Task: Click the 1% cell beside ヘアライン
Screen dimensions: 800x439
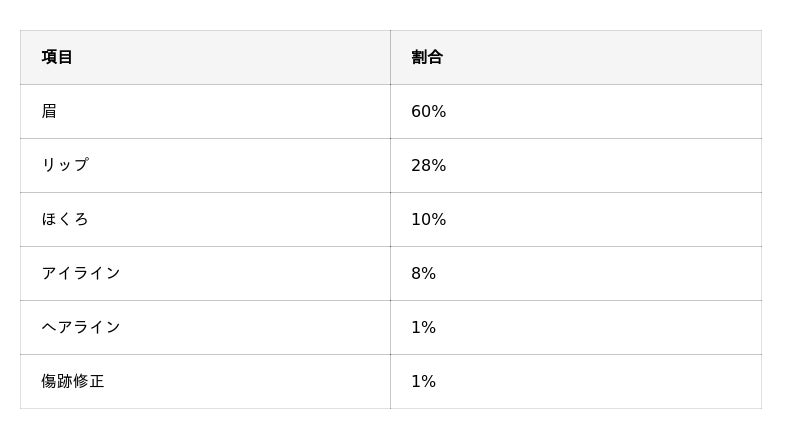Action: [x=423, y=327]
